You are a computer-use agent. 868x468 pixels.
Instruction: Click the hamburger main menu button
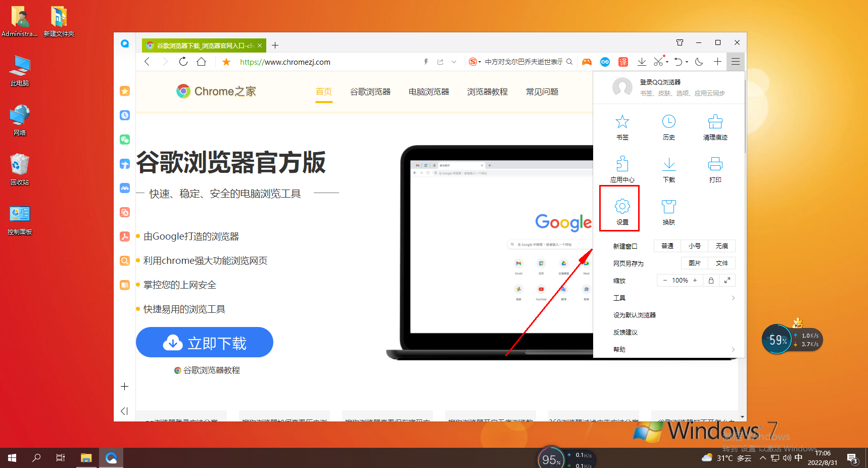[735, 62]
